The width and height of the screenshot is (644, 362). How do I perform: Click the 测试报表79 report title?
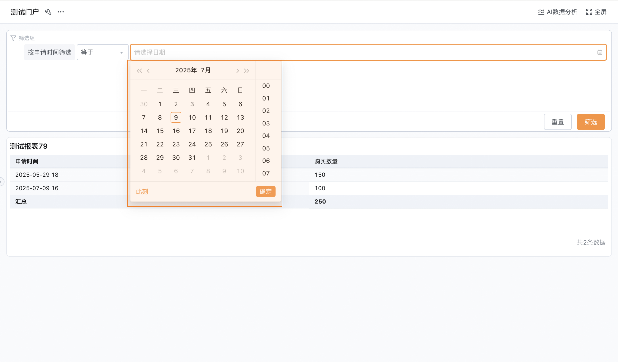(29, 146)
